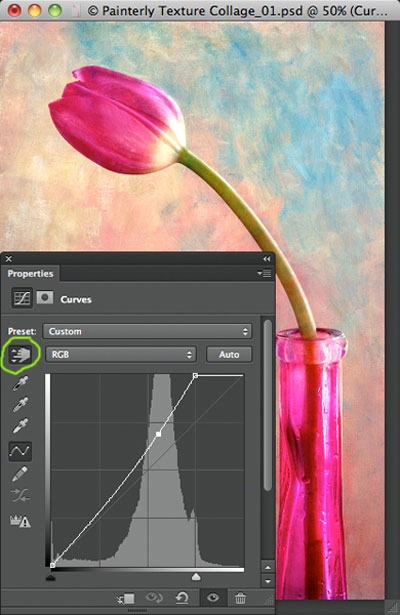Click the scroll up arrow in panel
400x615 pixels.
(x=268, y=568)
